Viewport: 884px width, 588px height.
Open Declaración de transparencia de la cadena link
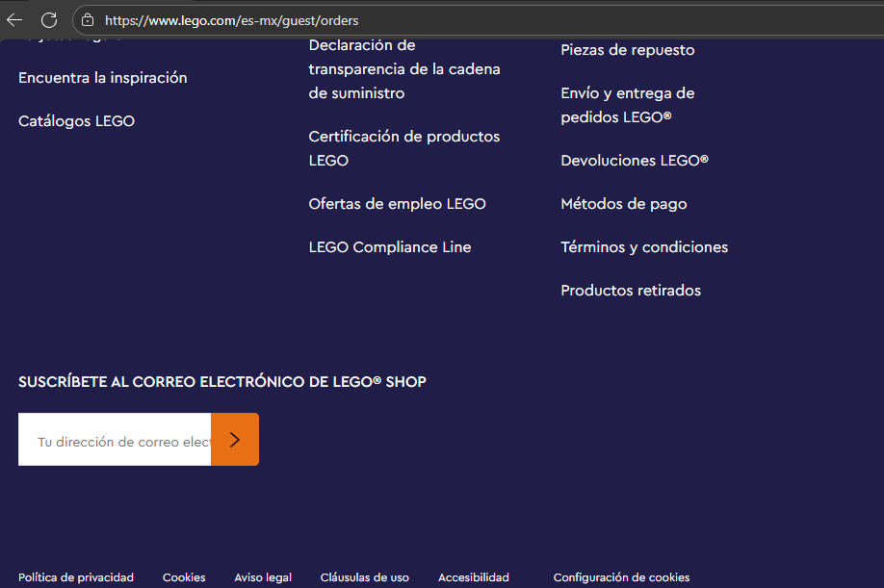coord(404,69)
